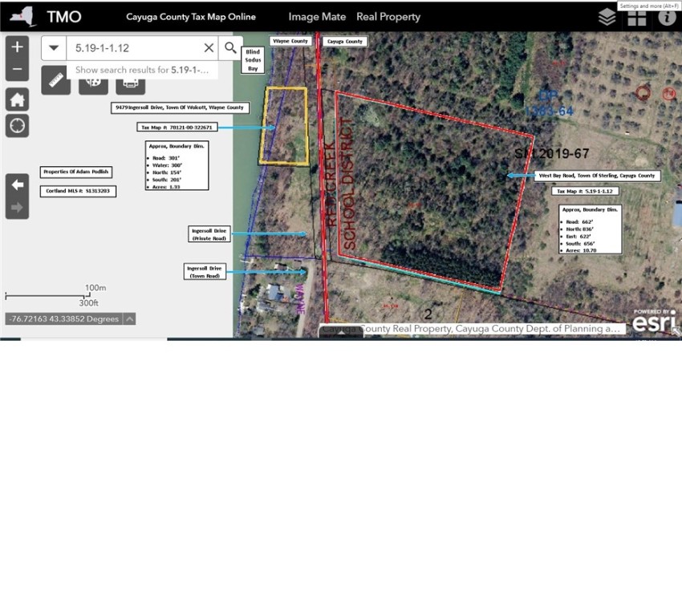Screen dimensions: 682x616
Task: Find my location on the map
Action: (x=18, y=125)
